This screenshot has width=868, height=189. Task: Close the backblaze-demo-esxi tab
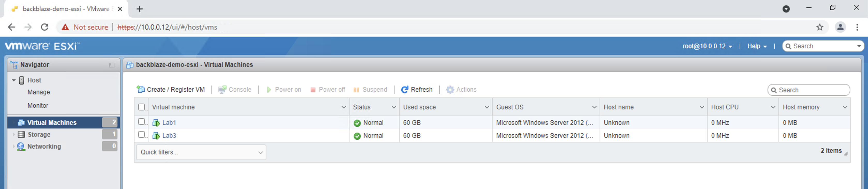(x=120, y=9)
